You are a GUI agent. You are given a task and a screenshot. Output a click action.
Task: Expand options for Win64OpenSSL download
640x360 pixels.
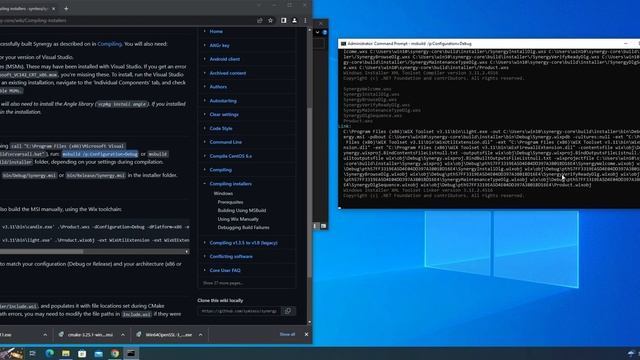[200, 335]
